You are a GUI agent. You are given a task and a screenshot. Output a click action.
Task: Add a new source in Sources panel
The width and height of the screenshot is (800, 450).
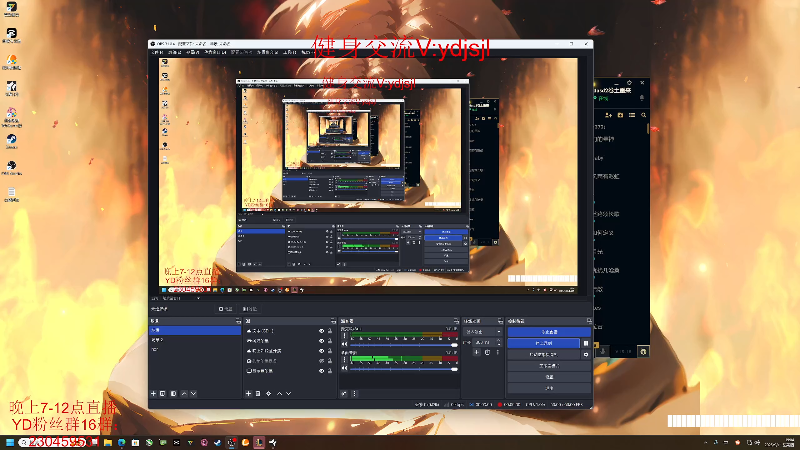coord(248,393)
